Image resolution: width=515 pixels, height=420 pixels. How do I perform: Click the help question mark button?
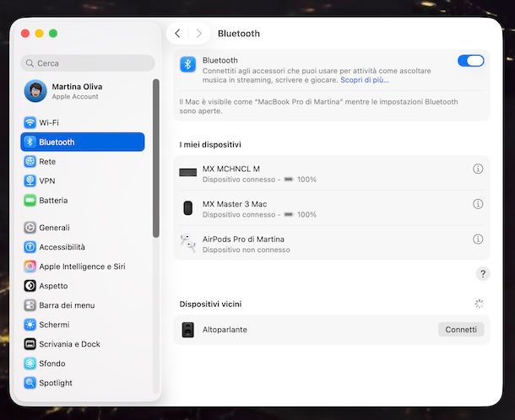(483, 273)
